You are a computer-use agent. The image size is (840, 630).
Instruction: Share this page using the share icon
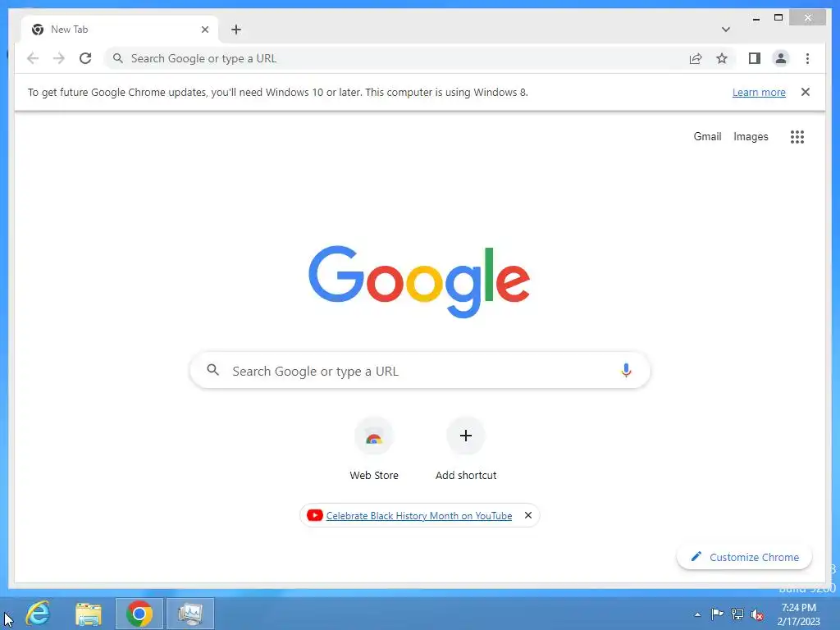(x=696, y=58)
